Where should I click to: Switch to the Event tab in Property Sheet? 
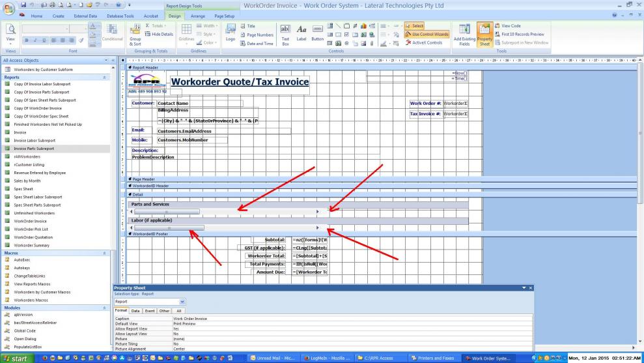150,311
